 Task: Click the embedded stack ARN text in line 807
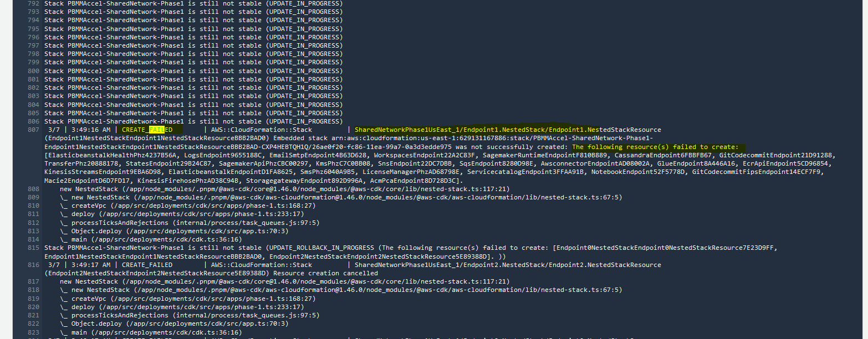click(x=477, y=138)
